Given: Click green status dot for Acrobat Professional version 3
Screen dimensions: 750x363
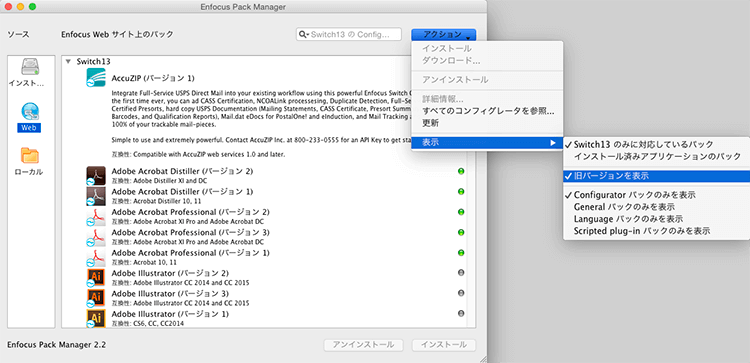Looking at the screenshot, I should tap(461, 232).
